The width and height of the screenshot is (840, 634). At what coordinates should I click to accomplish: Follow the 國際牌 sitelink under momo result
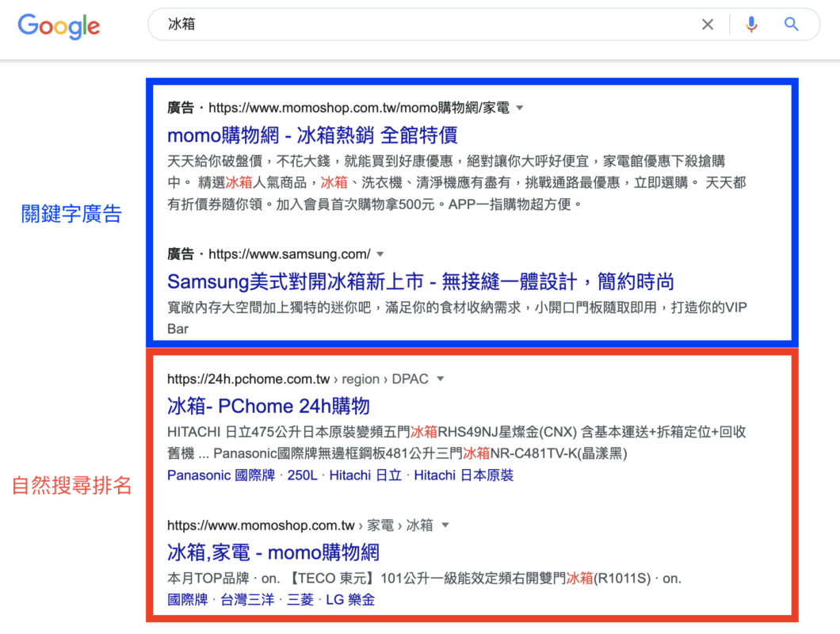[x=188, y=600]
